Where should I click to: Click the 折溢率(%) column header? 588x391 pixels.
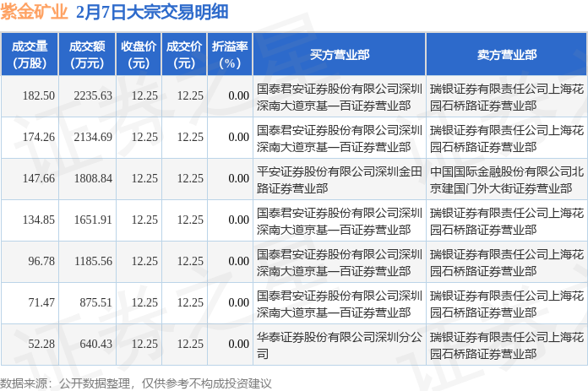230,54
